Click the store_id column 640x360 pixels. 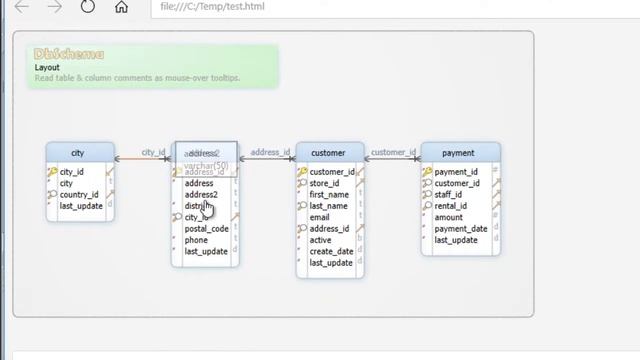pos(324,183)
